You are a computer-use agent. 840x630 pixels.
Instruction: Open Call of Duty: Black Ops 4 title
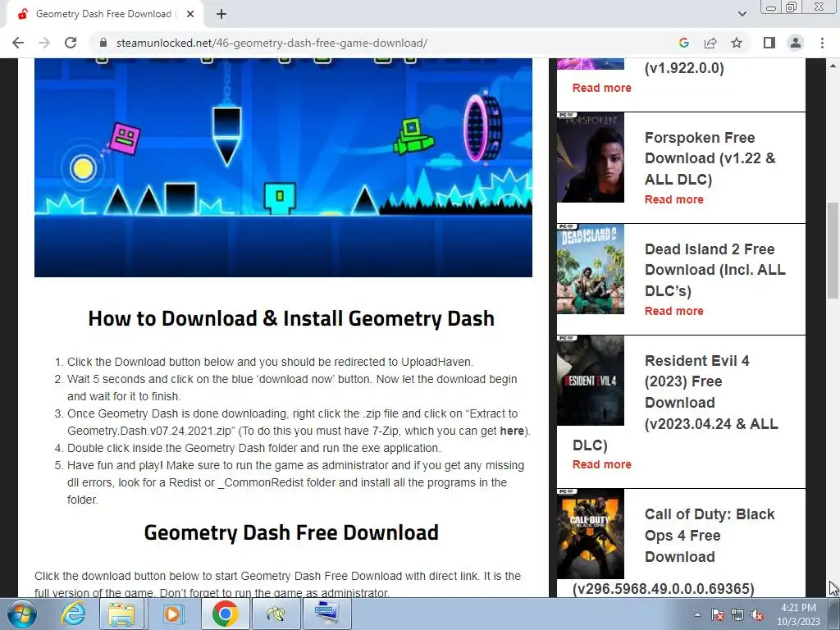673,551
